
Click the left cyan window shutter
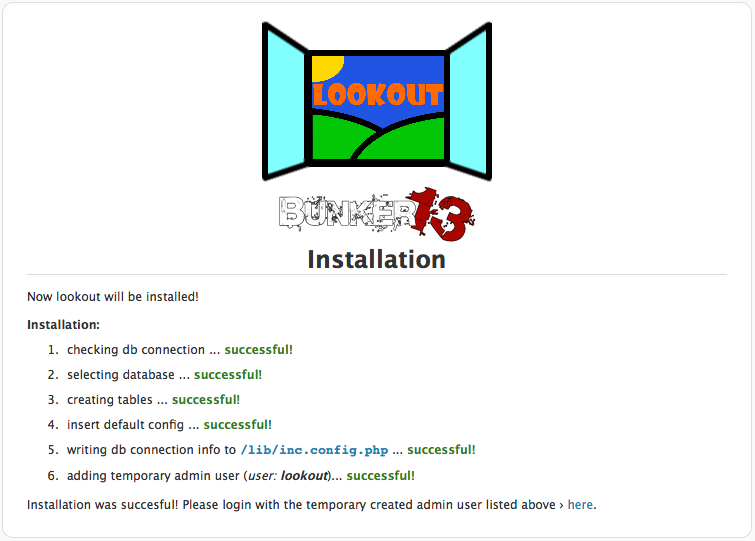coord(284,101)
